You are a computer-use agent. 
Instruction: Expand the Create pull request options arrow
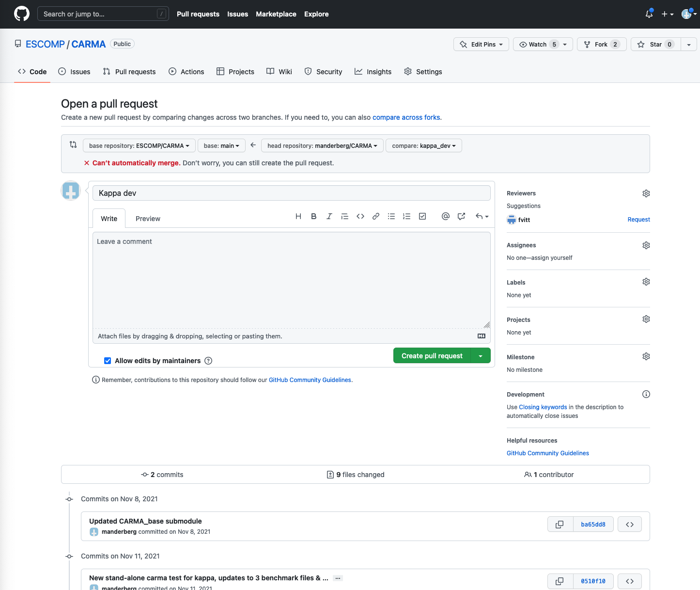481,356
